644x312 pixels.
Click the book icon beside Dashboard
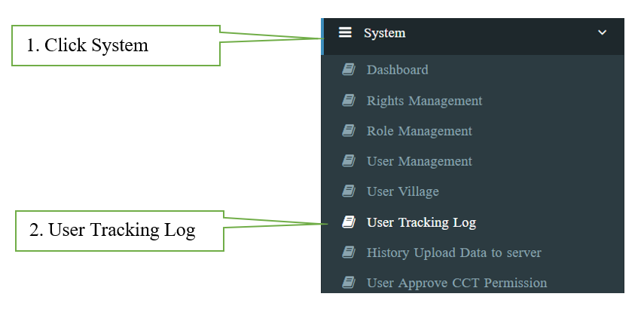[348, 70]
